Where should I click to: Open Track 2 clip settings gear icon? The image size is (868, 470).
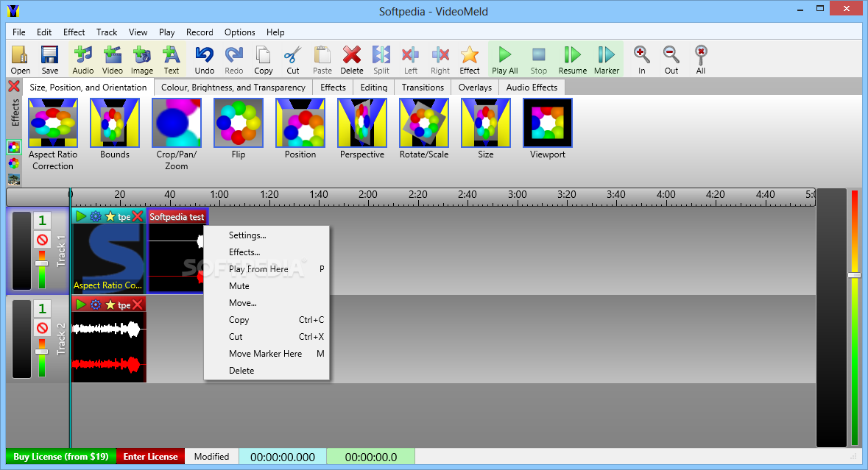[95, 305]
